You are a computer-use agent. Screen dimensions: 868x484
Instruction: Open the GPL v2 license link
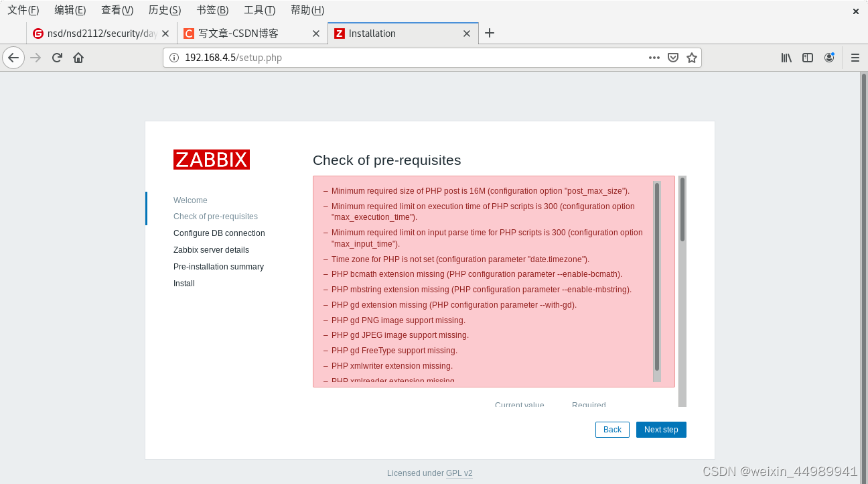pyautogui.click(x=459, y=473)
